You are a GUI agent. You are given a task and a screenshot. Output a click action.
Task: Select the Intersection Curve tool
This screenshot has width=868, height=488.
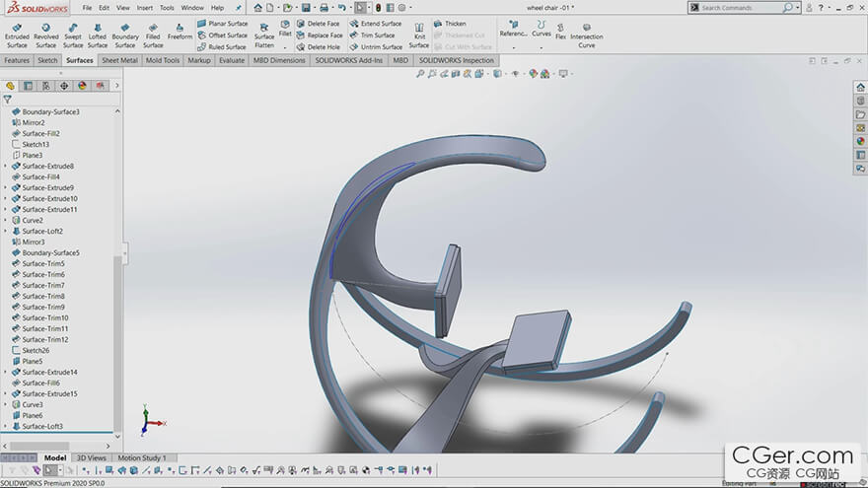point(587,35)
